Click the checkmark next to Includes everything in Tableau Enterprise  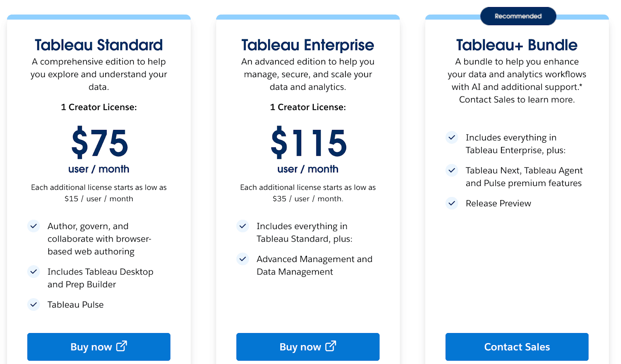click(x=452, y=137)
